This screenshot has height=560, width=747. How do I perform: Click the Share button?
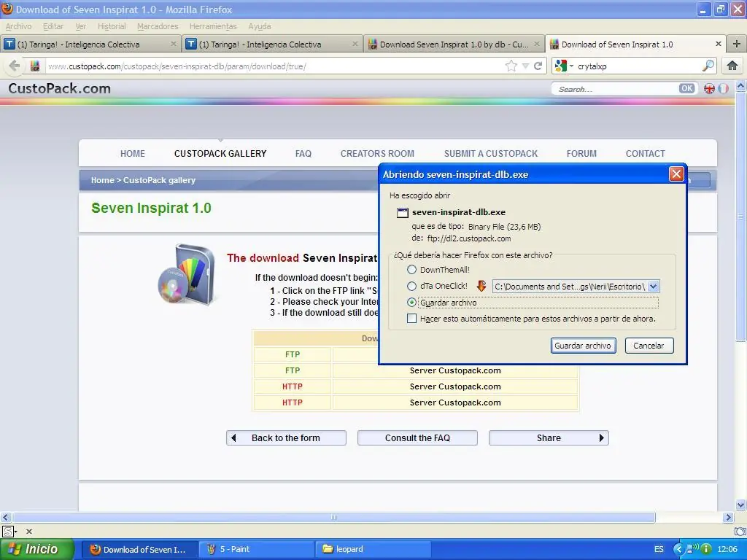549,437
